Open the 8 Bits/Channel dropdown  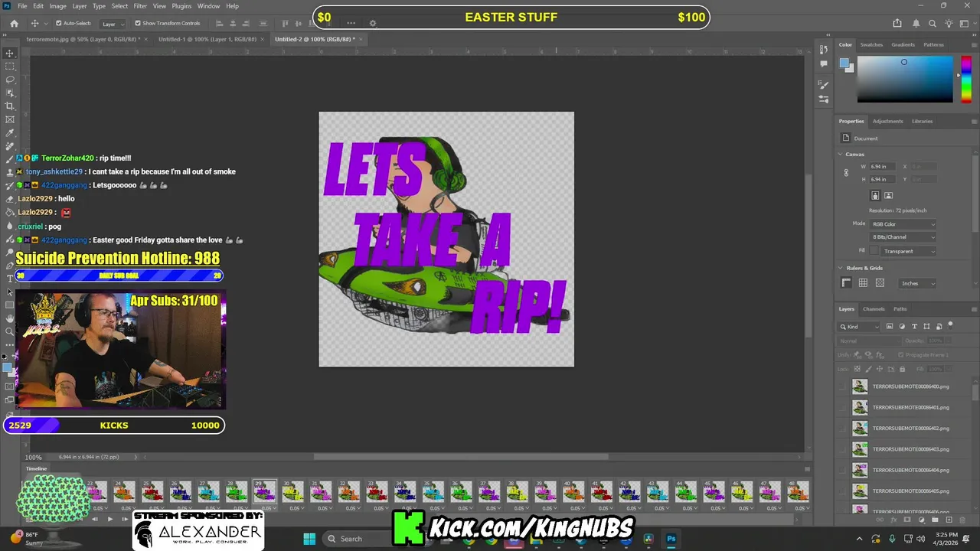[903, 237]
